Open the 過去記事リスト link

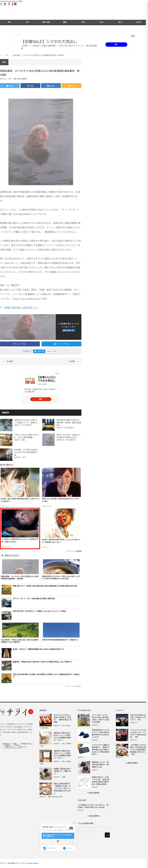click(21, 307)
